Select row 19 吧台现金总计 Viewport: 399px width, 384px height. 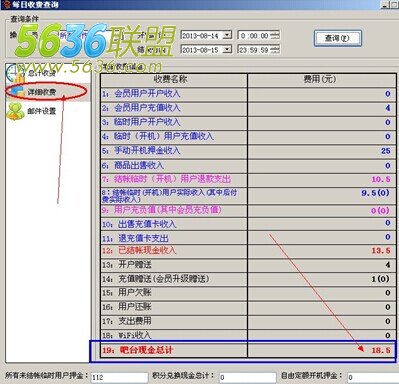click(248, 350)
